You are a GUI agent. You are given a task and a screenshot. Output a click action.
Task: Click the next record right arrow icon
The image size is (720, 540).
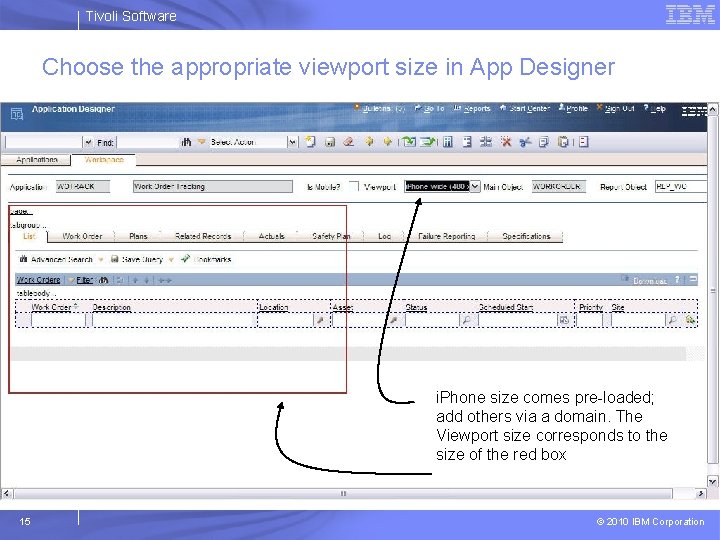click(x=388, y=142)
